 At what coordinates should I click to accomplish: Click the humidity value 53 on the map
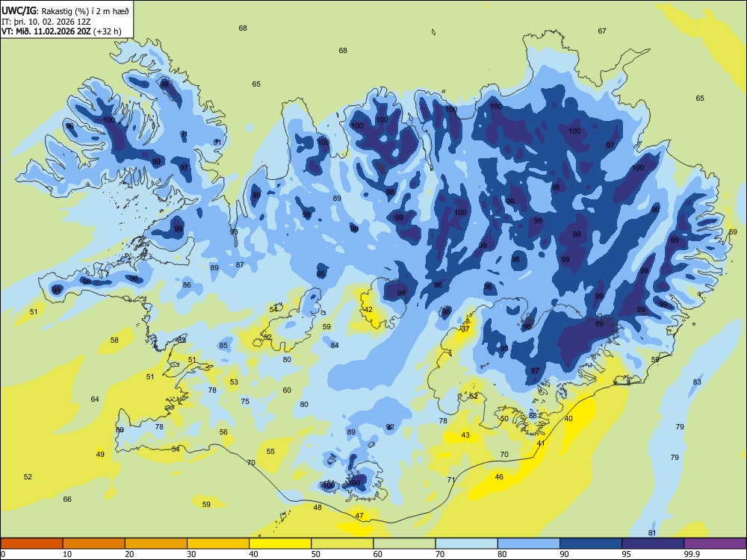[234, 382]
